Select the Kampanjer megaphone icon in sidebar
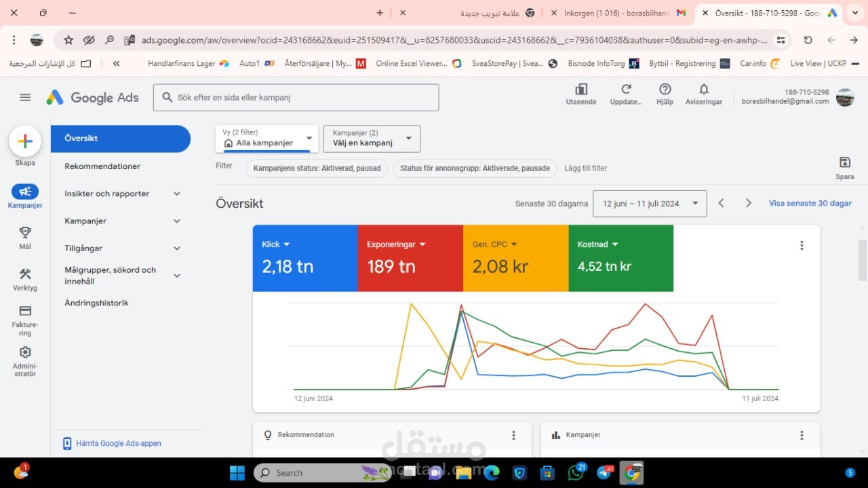This screenshot has width=868, height=488. tap(25, 192)
